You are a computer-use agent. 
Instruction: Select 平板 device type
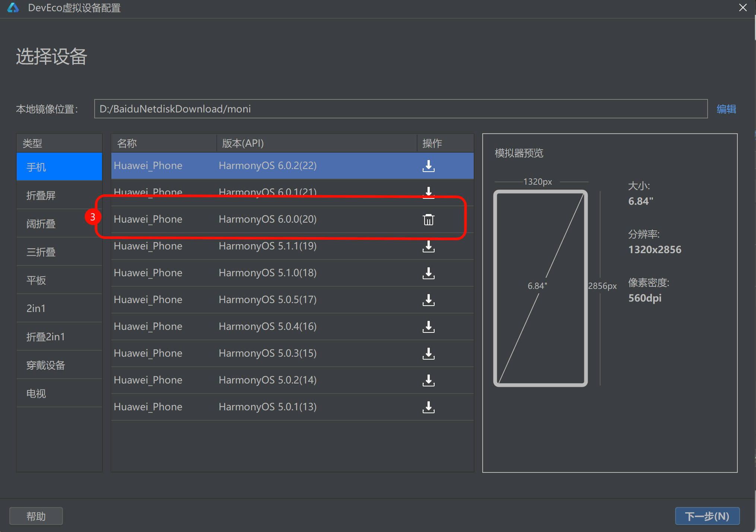coord(36,280)
